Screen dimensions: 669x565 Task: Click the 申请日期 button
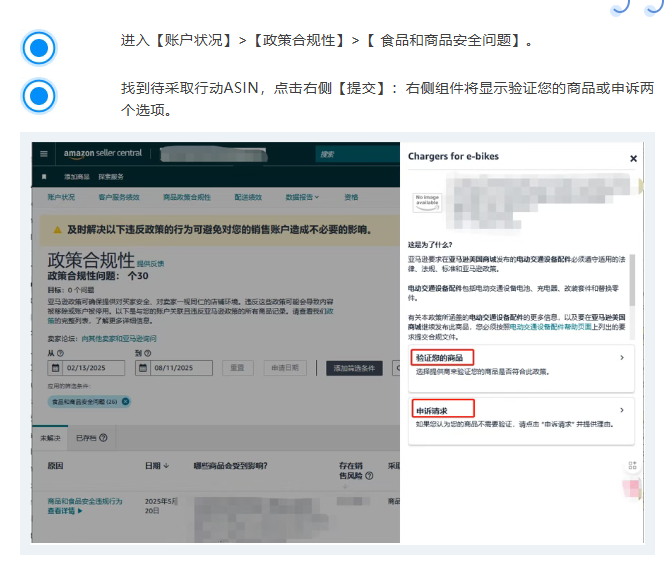[285, 368]
